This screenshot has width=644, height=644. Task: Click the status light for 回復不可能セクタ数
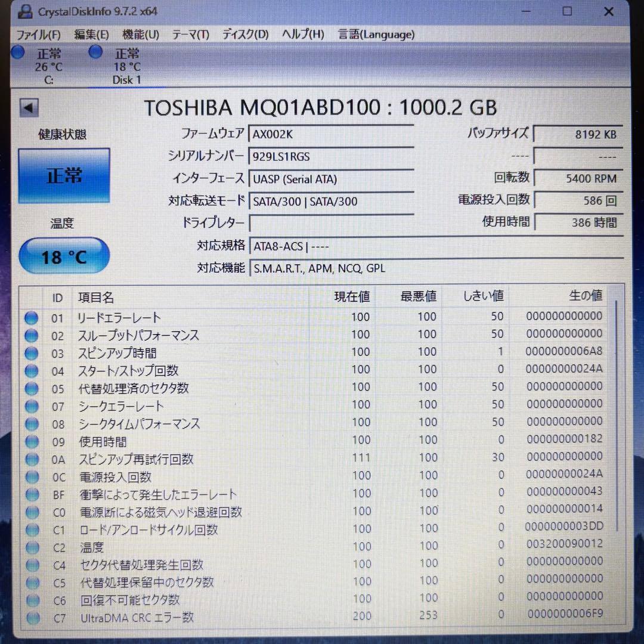31,600
